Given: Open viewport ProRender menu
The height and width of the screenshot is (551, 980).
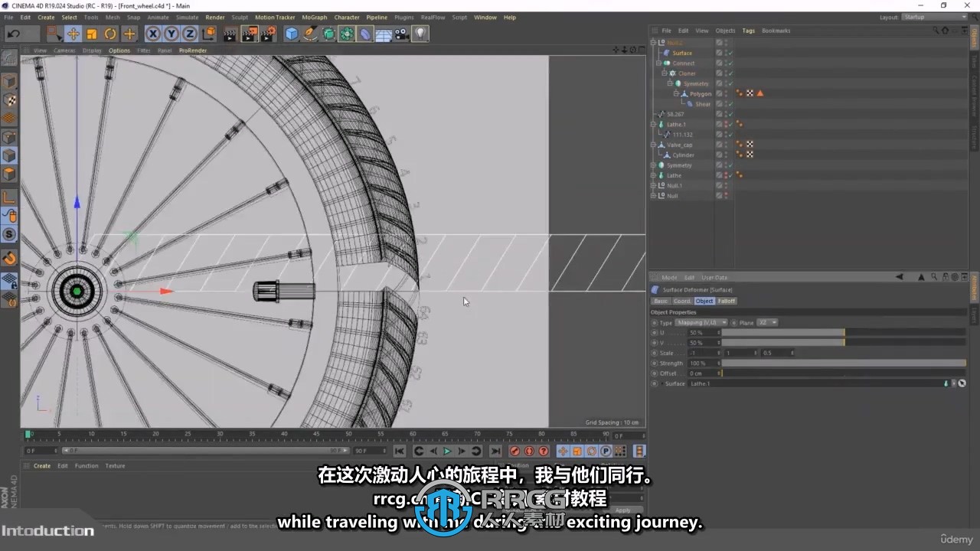Looking at the screenshot, I should 193,51.
